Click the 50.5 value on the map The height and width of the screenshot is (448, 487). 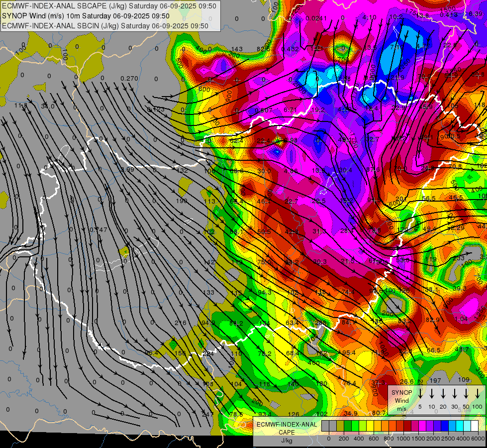tap(264, 231)
